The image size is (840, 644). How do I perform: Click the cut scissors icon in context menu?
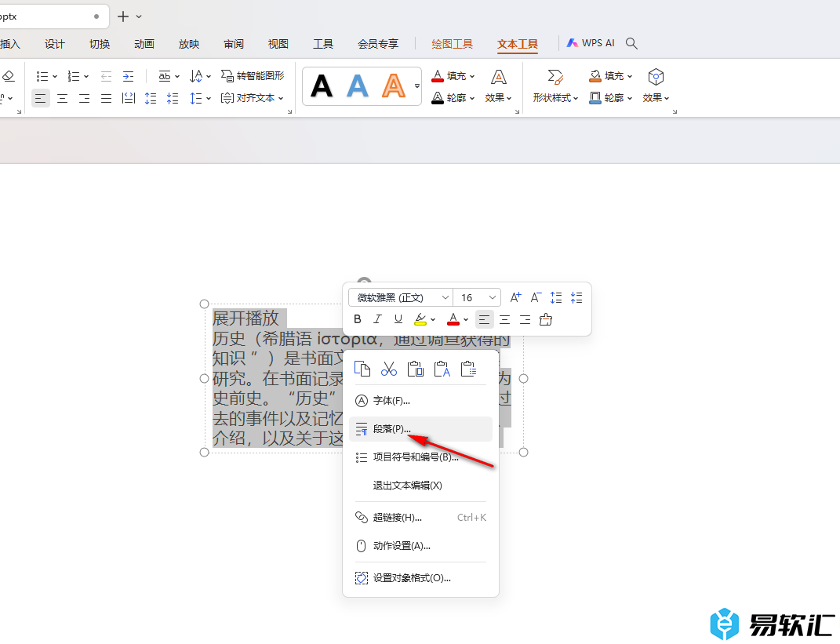click(389, 369)
